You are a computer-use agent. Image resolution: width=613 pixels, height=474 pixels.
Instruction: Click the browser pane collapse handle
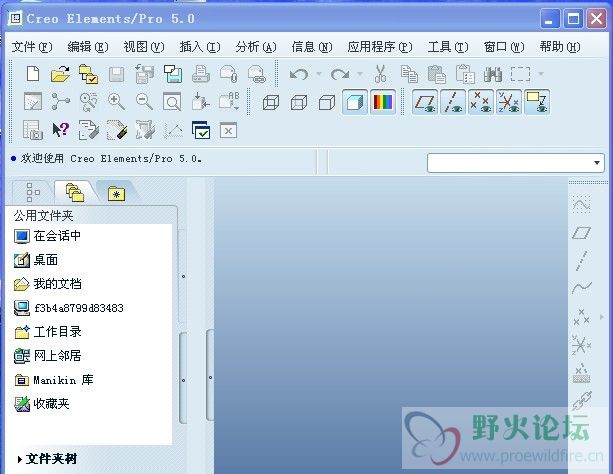coord(210,375)
